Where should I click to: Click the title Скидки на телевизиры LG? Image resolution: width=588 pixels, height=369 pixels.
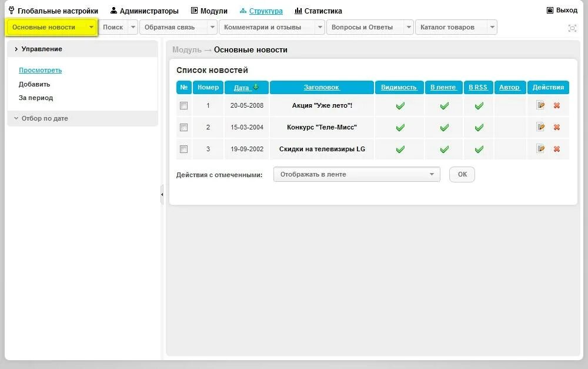click(x=322, y=149)
